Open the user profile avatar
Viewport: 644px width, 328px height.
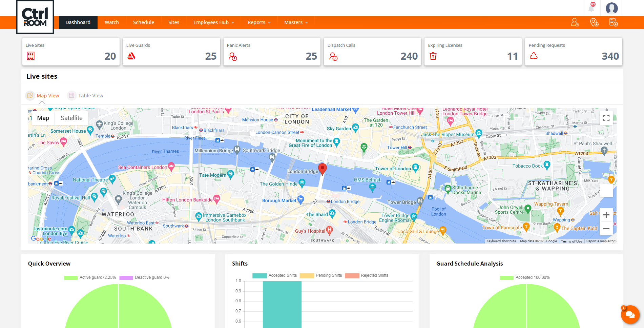click(611, 8)
